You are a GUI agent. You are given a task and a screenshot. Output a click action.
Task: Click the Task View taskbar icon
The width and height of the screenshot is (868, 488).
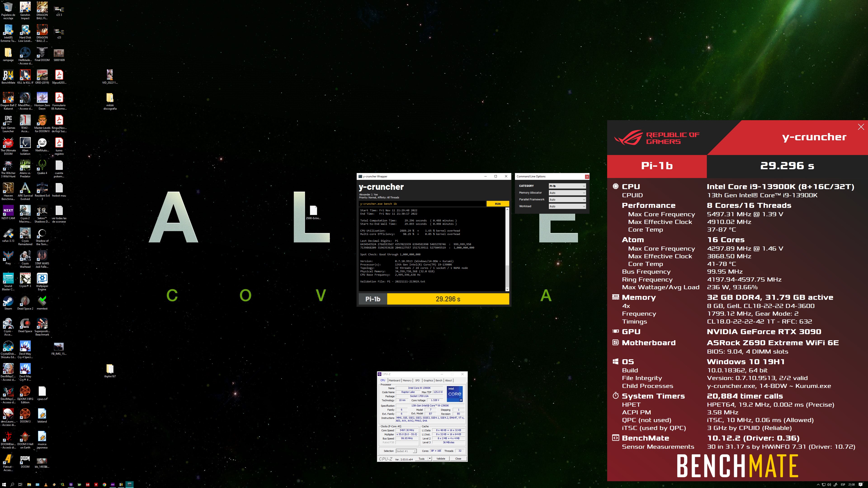20,484
